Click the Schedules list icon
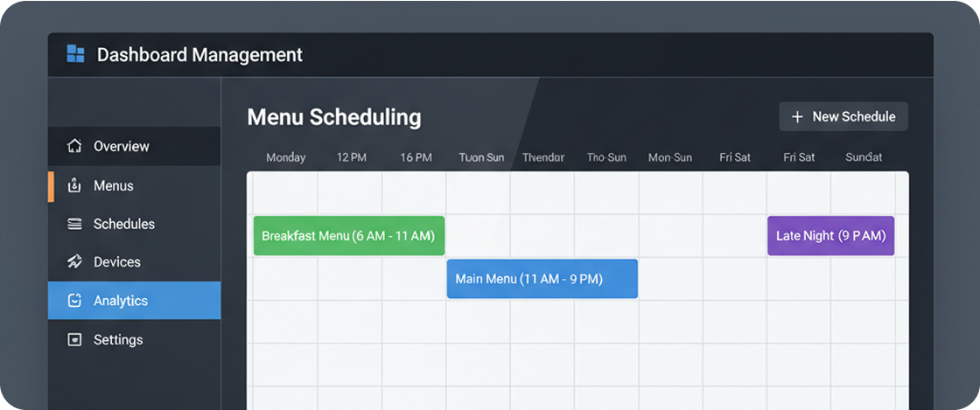 click(x=74, y=224)
